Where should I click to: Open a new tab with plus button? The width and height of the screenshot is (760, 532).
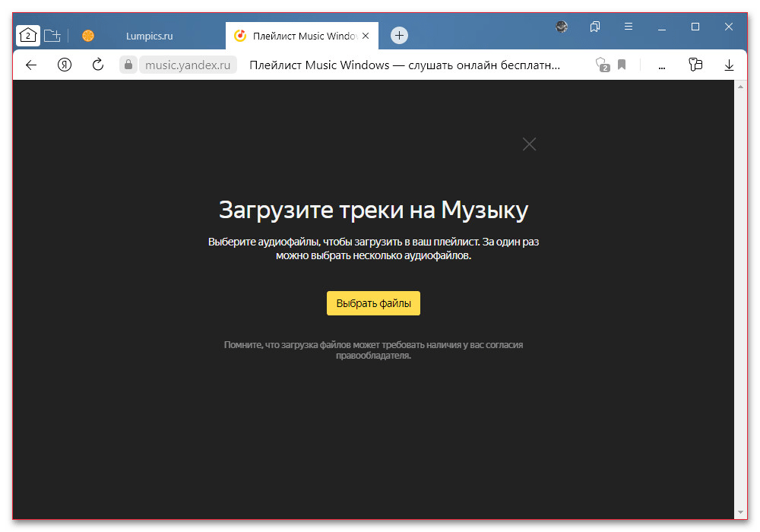(399, 36)
